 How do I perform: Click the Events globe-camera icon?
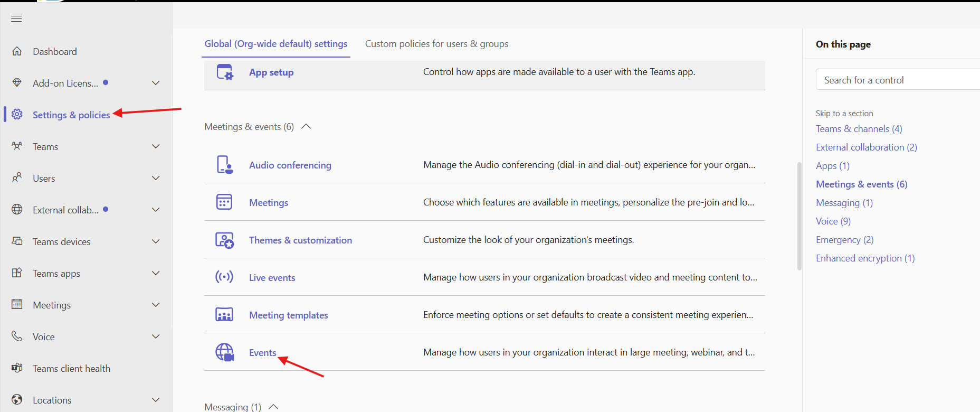(225, 352)
